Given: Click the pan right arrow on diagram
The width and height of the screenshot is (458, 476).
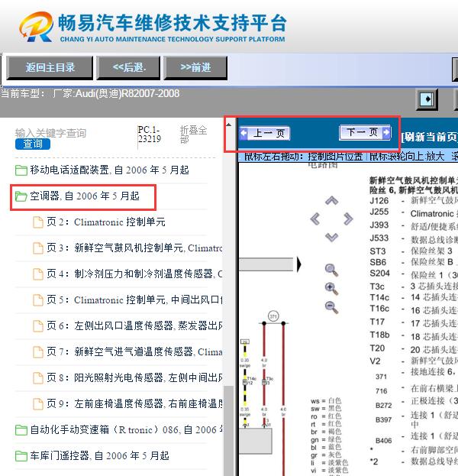Looking at the screenshot, I should click(348, 219).
